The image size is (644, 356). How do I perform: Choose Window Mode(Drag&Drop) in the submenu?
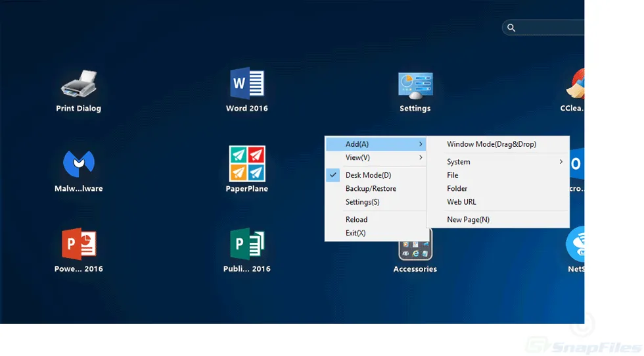click(x=498, y=144)
